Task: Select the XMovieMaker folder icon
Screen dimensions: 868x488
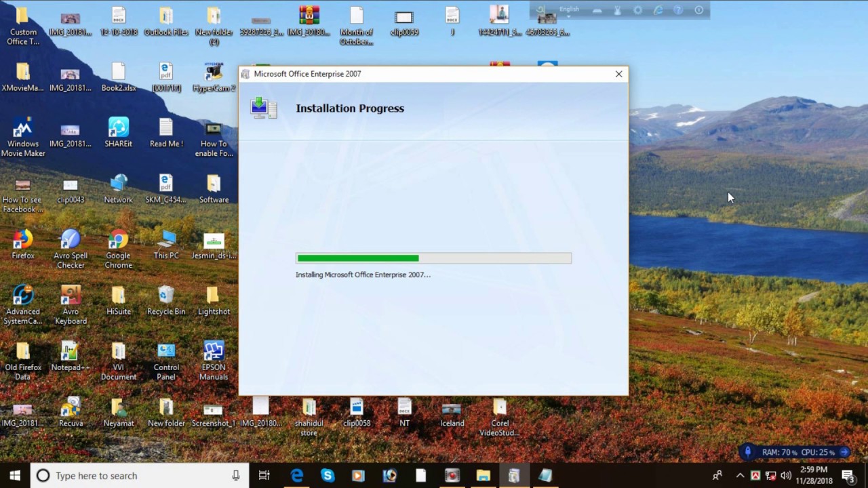Action: coord(23,77)
